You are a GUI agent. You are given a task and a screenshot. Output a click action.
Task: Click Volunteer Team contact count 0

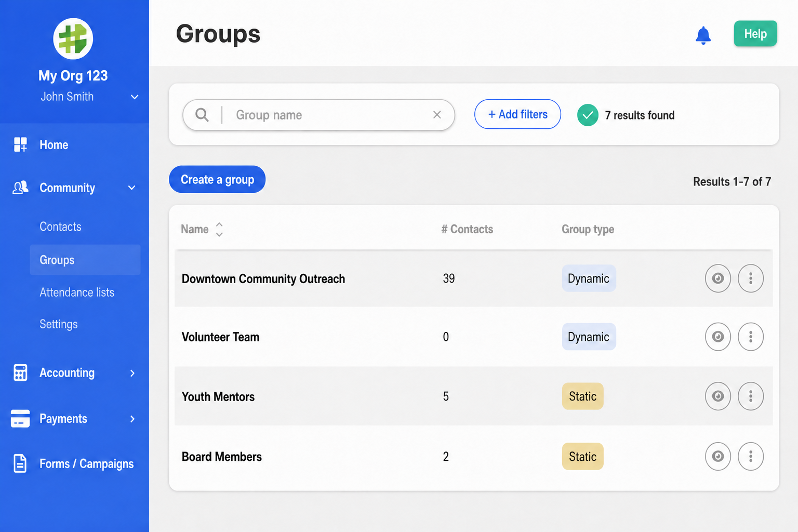446,337
